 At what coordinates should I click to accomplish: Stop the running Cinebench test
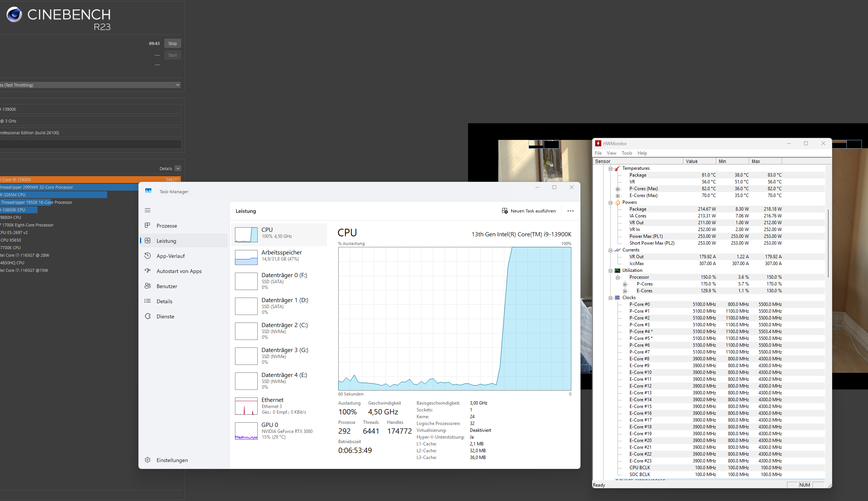(173, 43)
